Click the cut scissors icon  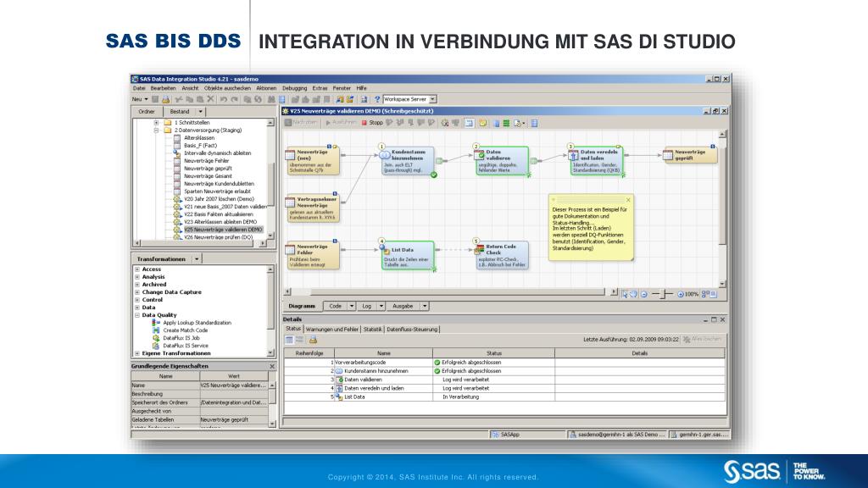pyautogui.click(x=178, y=100)
